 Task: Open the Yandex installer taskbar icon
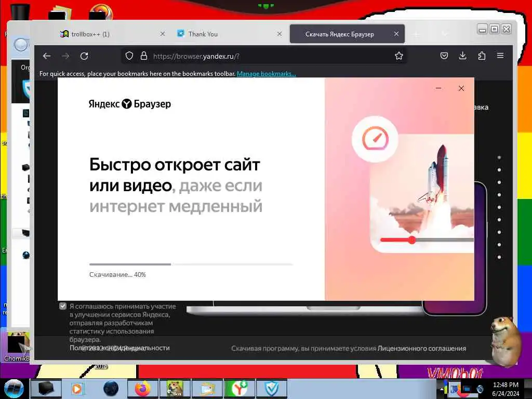240,389
